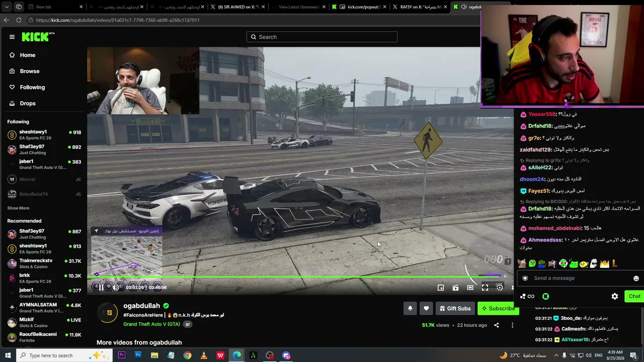The height and width of the screenshot is (362, 644).
Task: Open ogabdullah channel name link
Action: point(141,306)
